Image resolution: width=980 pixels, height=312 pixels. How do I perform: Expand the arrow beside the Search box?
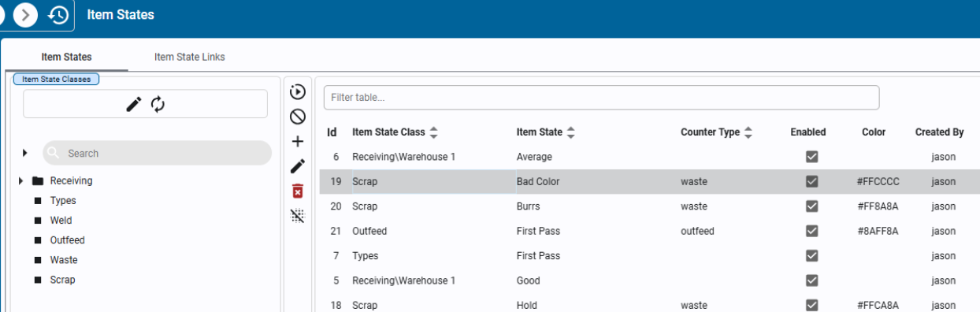(24, 153)
